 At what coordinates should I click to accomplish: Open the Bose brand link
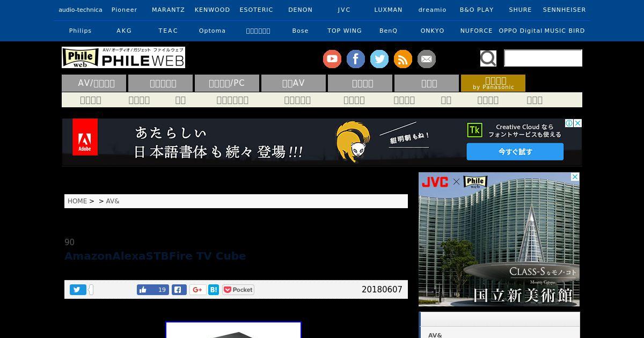click(x=301, y=31)
